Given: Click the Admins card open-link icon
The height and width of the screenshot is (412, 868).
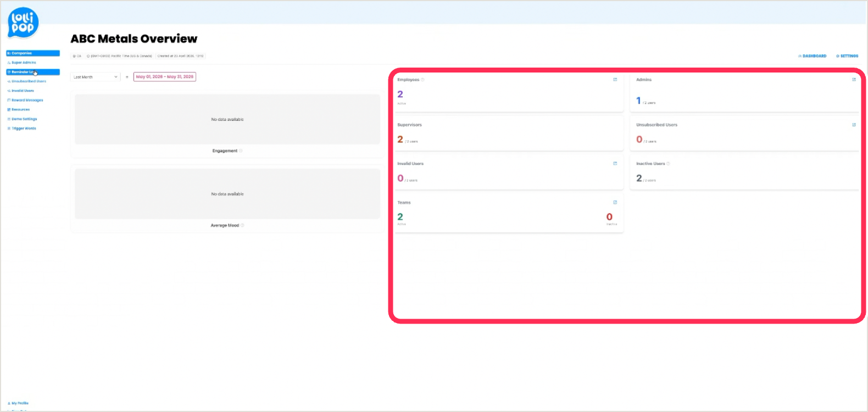Looking at the screenshot, I should pyautogui.click(x=854, y=80).
